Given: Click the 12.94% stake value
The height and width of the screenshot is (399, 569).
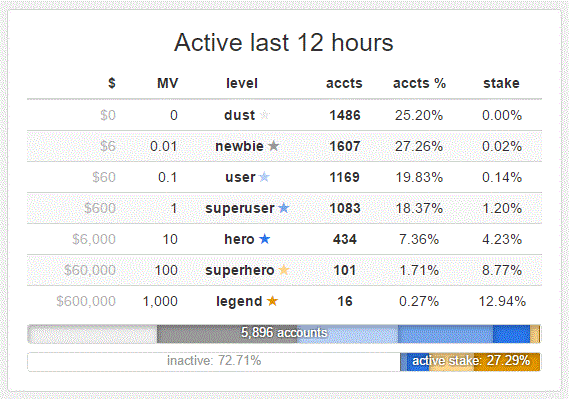Looking at the screenshot, I should click(502, 301).
